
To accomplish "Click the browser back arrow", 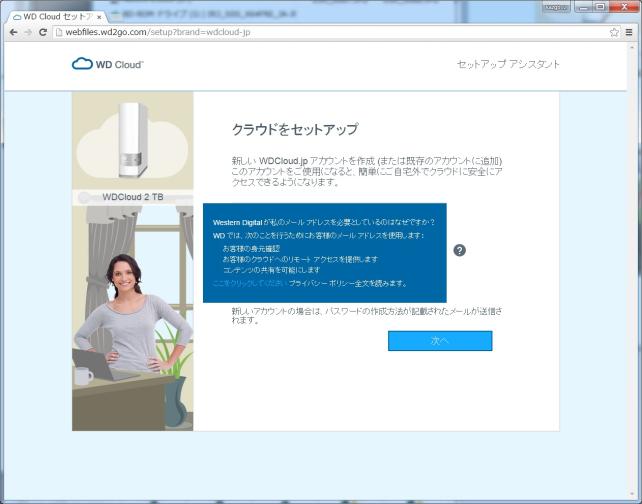I will click(x=14, y=32).
